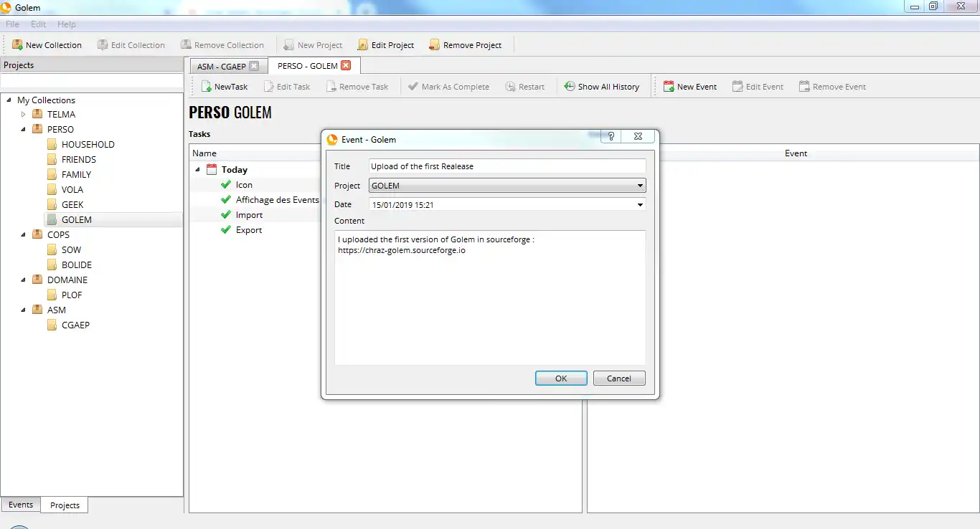Click the PERSO collection box icon
The image size is (980, 529).
37,129
